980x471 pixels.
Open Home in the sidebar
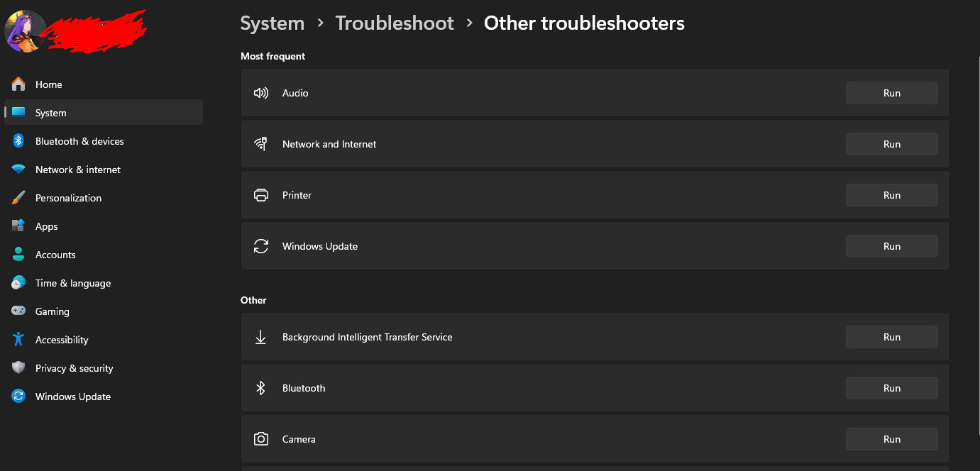coord(104,84)
